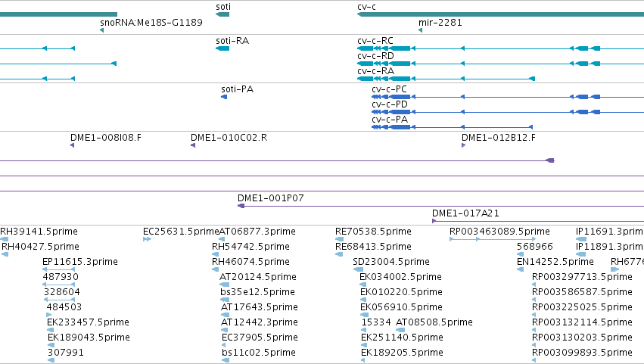644x364 pixels.
Task: Open the snoRNA:Me18S-G1189 feature label
Action: click(x=151, y=22)
